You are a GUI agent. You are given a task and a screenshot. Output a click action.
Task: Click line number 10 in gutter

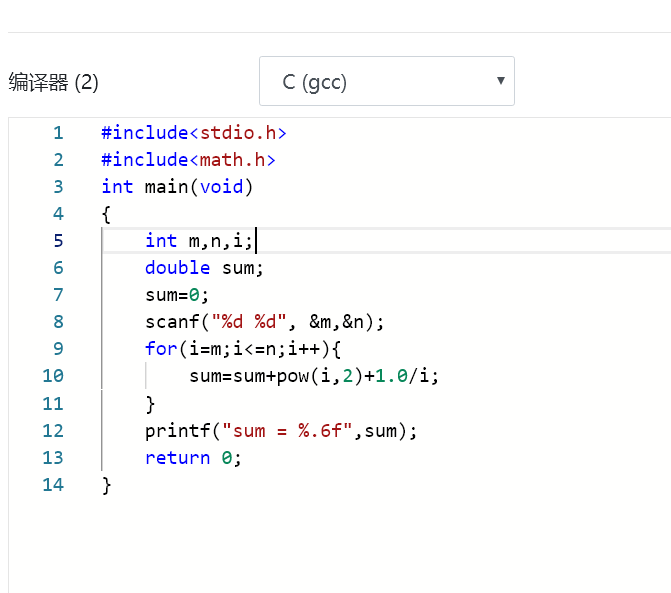[53, 376]
